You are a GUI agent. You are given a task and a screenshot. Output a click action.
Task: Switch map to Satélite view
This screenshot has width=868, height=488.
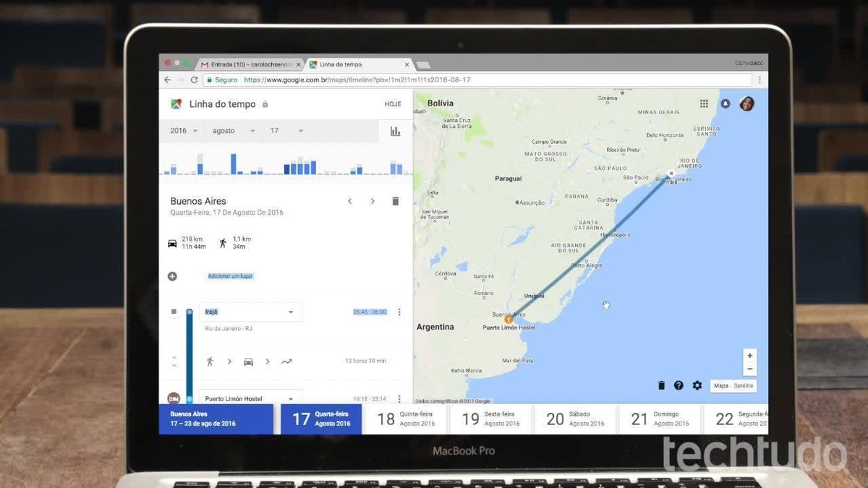[744, 385]
